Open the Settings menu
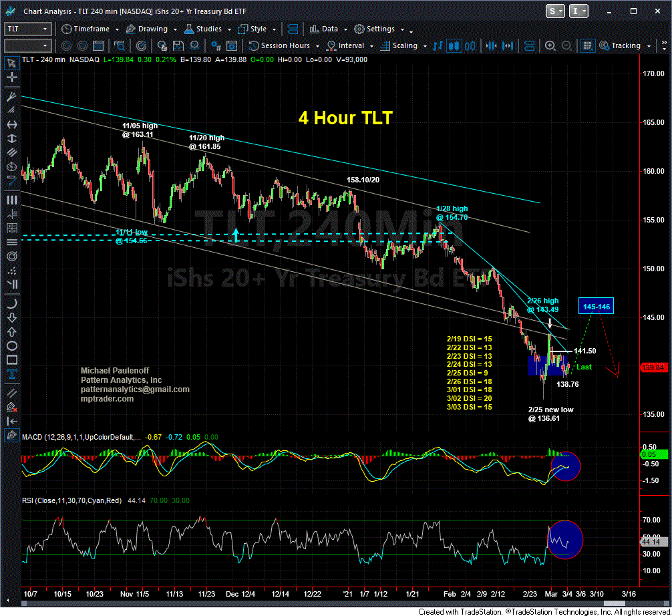Viewport: 672px width, 616px height. [375, 29]
